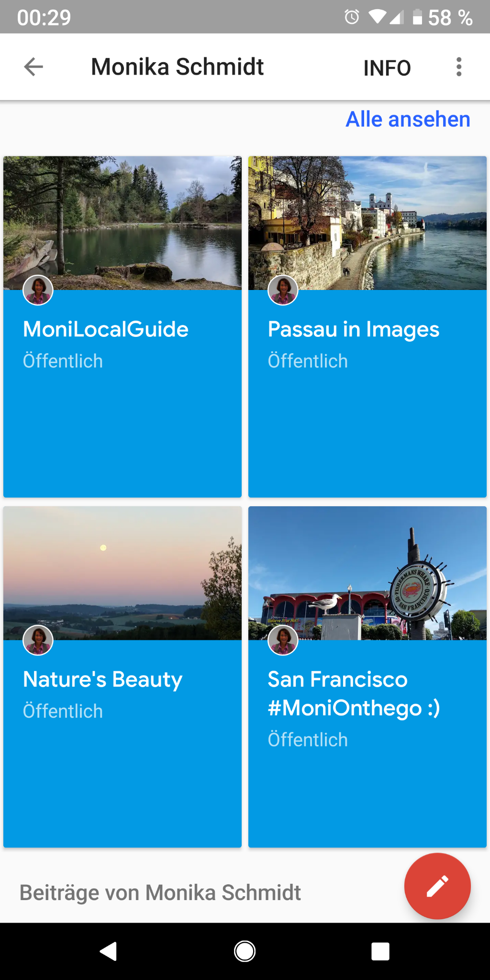Tap the Alle ansehen link

(x=408, y=119)
